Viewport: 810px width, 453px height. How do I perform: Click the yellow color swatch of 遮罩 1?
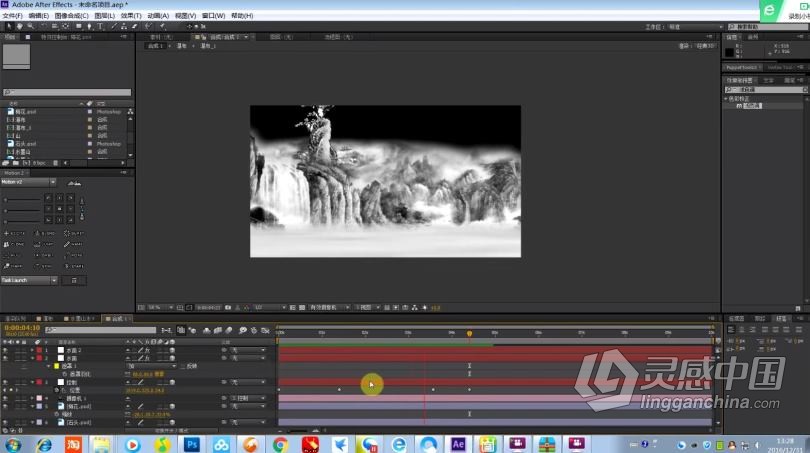point(57,366)
